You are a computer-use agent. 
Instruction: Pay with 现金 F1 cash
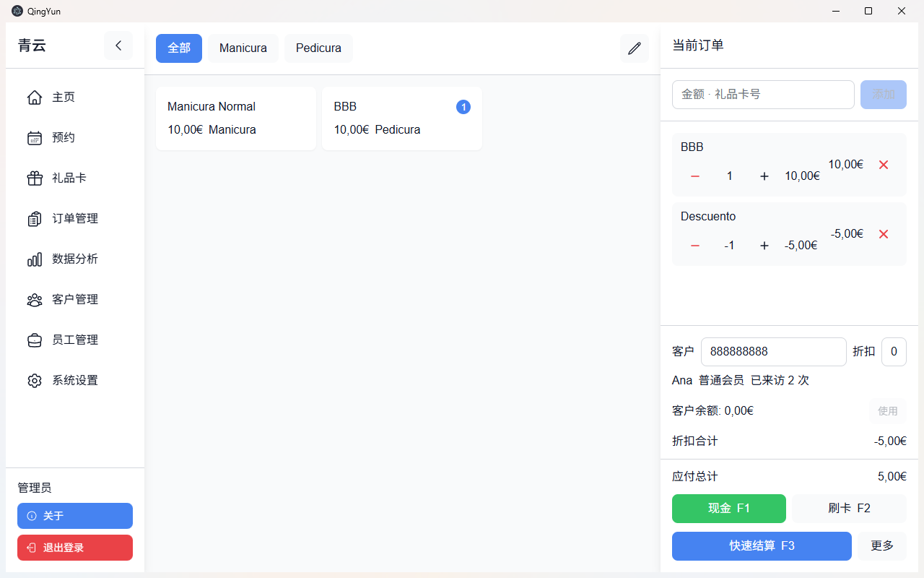pos(729,508)
